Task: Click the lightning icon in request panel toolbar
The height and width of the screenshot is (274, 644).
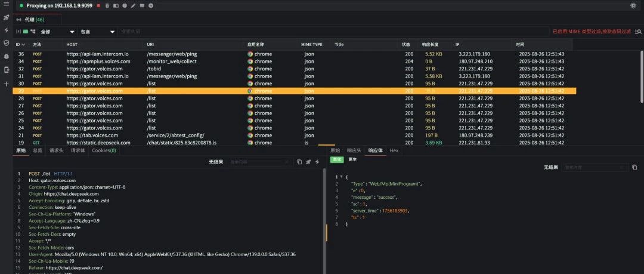Action: (317, 162)
